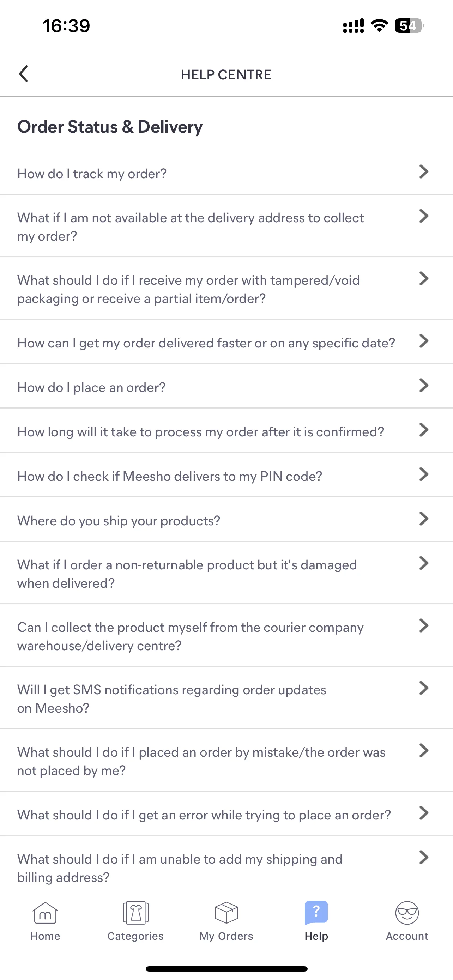This screenshot has width=453, height=980.
Task: Expand chevron for 'Where do you ship your products?'
Action: pyautogui.click(x=424, y=519)
